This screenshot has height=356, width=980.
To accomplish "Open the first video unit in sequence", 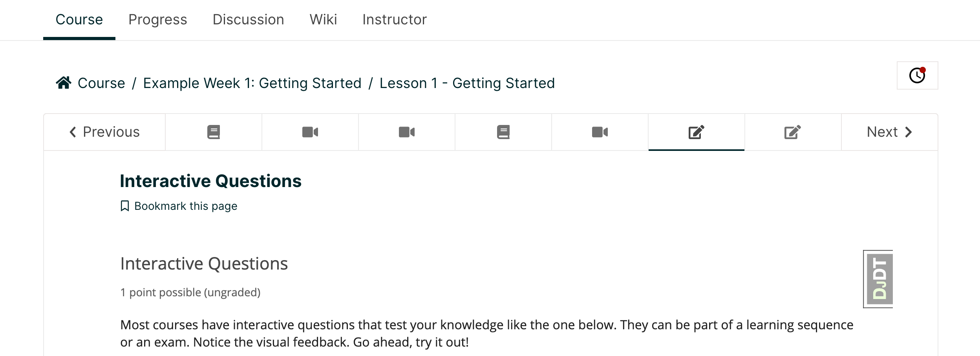I will [310, 132].
